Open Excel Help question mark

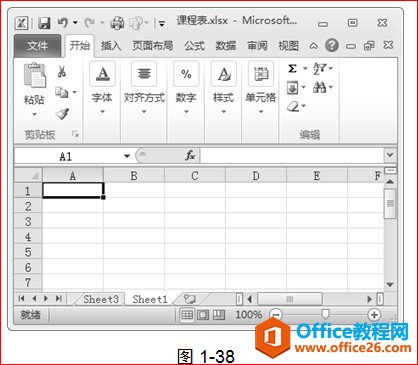332,45
